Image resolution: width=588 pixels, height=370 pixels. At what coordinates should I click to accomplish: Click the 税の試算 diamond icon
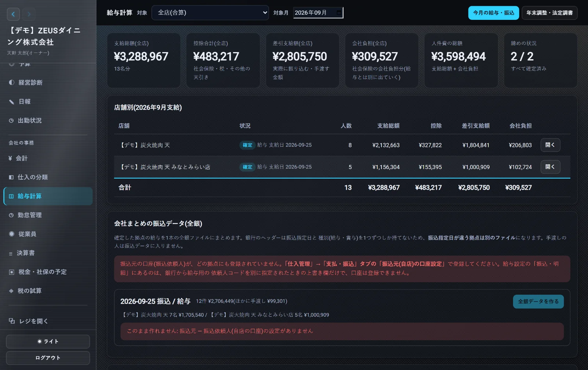point(11,291)
